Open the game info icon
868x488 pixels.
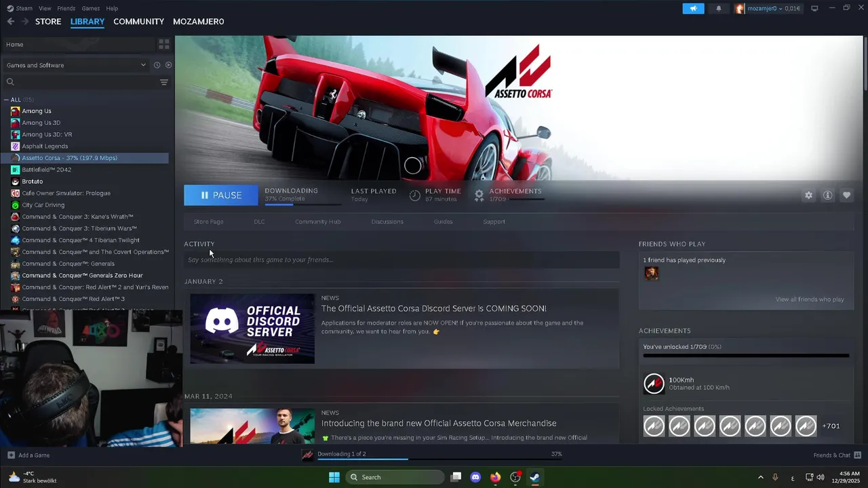[827, 195]
